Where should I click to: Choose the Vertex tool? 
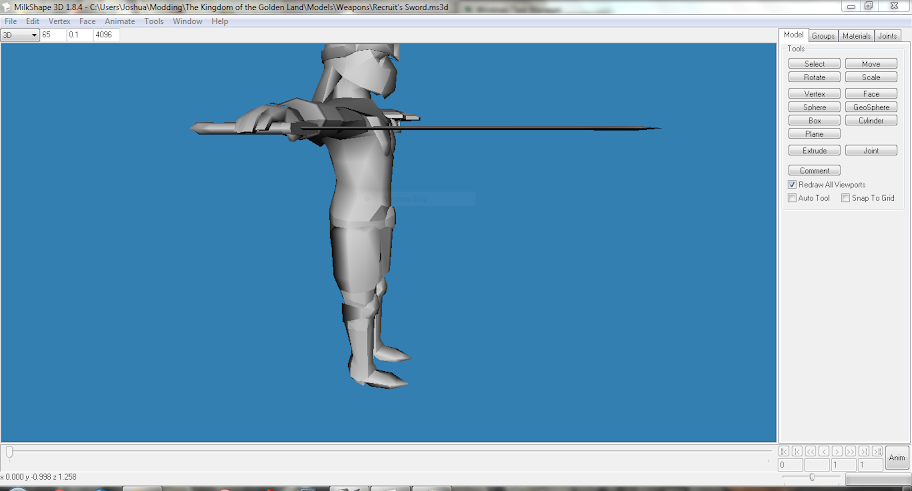tap(814, 94)
